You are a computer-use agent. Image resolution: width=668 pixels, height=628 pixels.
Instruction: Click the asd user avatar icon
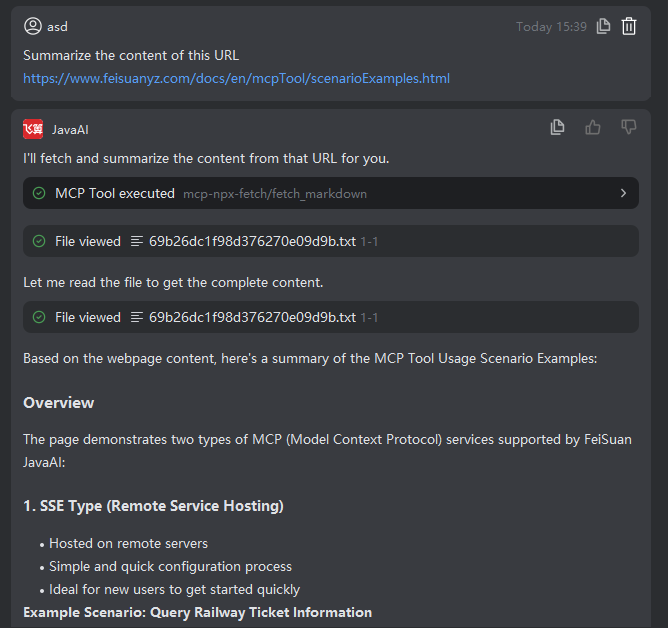click(33, 27)
